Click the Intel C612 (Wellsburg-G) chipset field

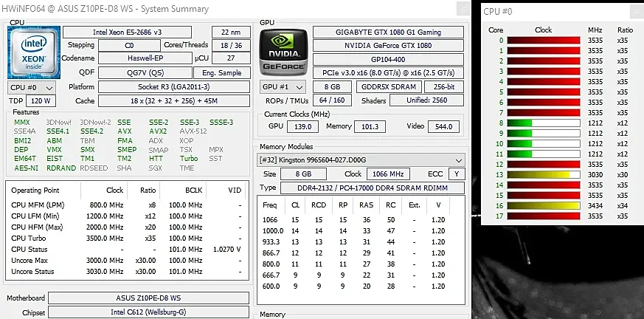coord(149,312)
